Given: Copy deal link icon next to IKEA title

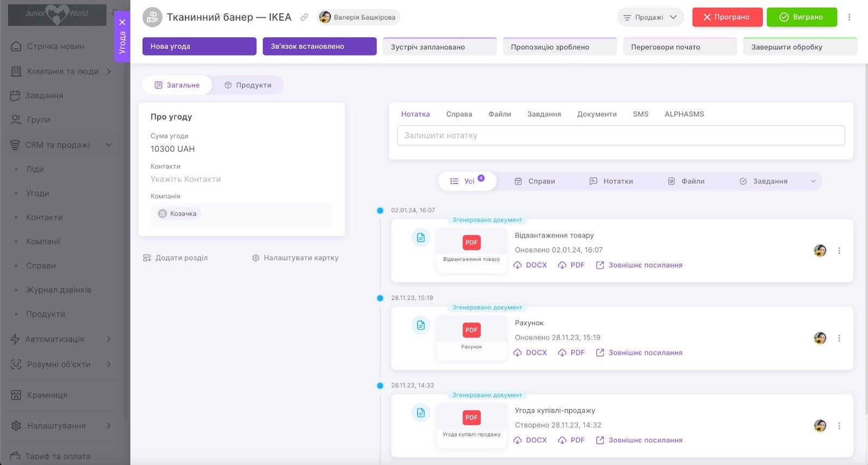Looking at the screenshot, I should 304,17.
